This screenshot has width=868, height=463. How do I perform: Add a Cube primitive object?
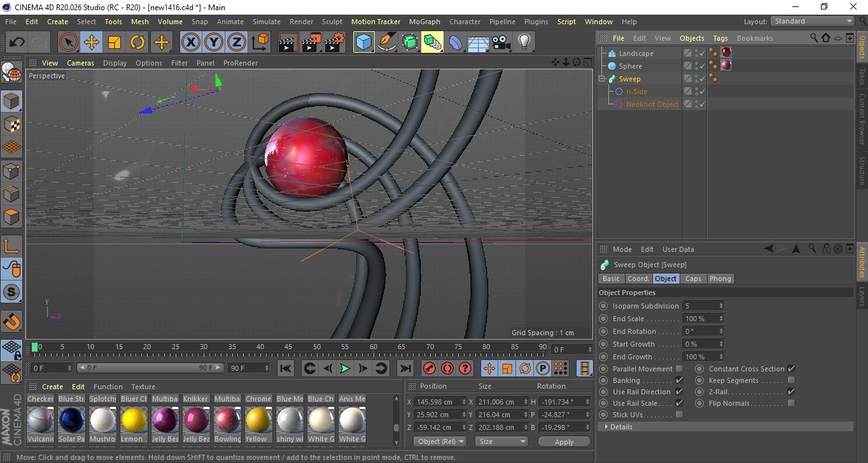tap(363, 43)
